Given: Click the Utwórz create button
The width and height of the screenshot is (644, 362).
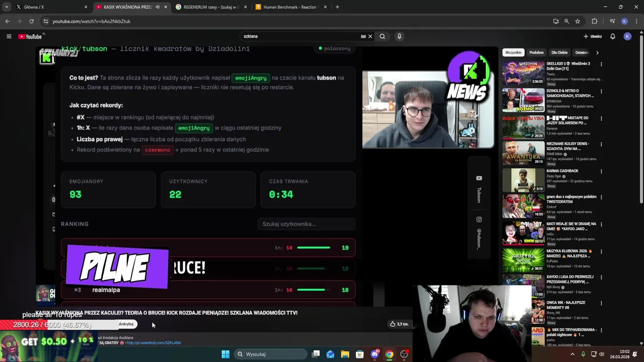Looking at the screenshot, I should pyautogui.click(x=593, y=36).
